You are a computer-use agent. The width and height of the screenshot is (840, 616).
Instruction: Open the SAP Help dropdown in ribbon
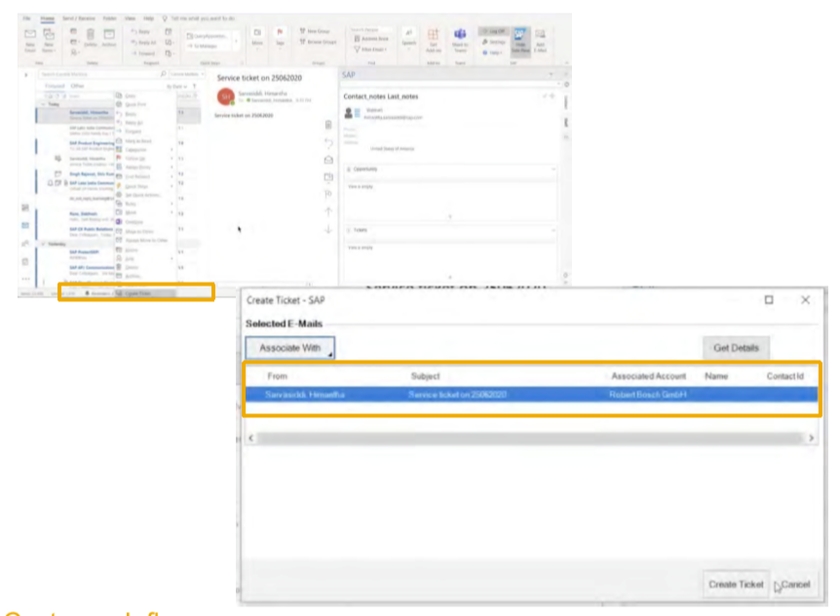click(x=492, y=53)
